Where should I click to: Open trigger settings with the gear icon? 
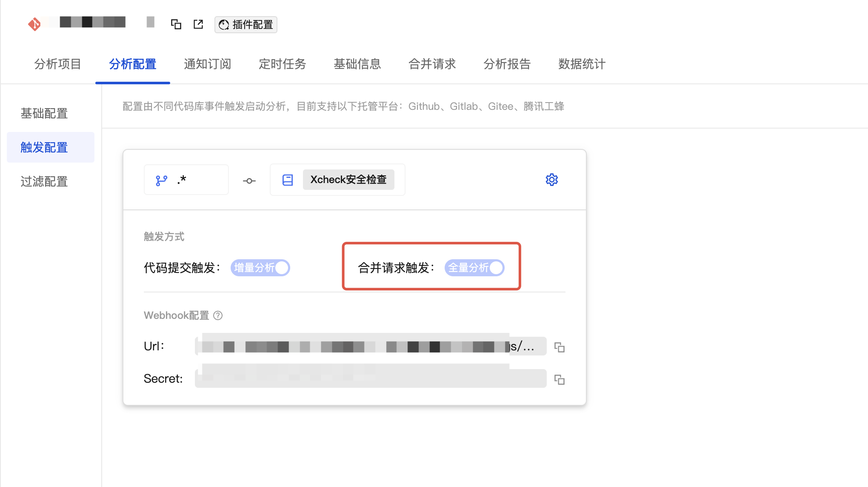pos(552,180)
